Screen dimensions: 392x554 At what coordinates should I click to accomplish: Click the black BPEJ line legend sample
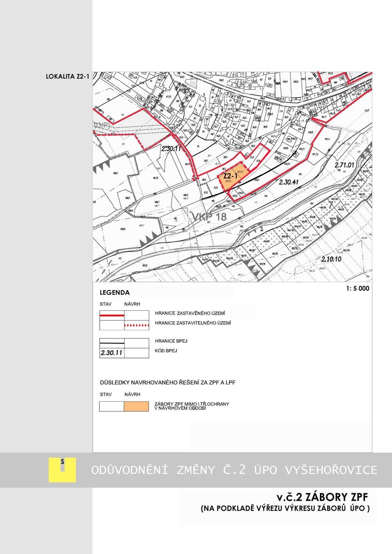point(112,343)
